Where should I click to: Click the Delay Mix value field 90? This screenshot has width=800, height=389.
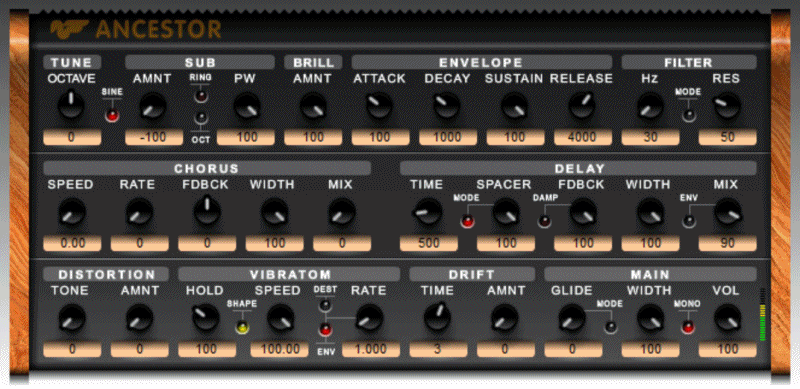click(728, 244)
